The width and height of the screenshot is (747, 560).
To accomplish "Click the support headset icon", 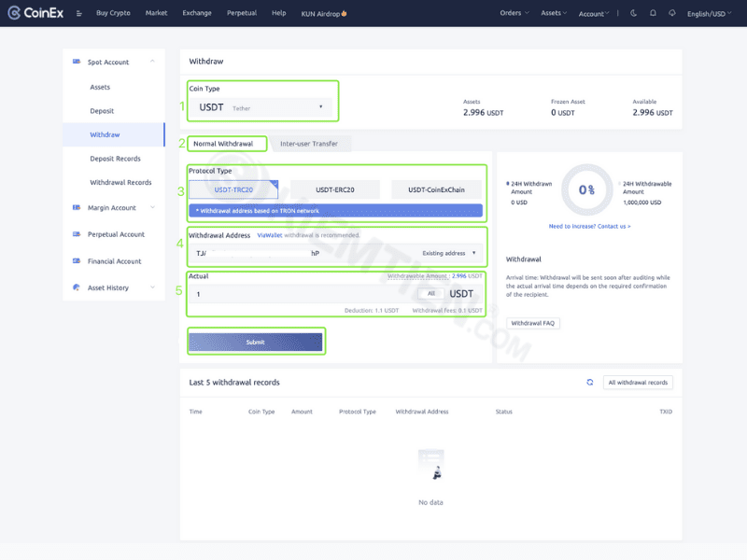I will pyautogui.click(x=671, y=13).
